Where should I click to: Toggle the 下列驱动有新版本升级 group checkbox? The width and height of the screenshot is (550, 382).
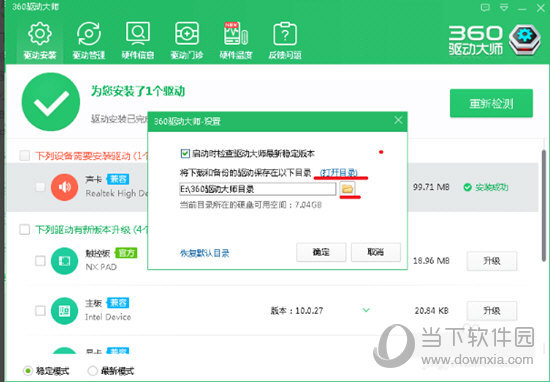(x=25, y=230)
